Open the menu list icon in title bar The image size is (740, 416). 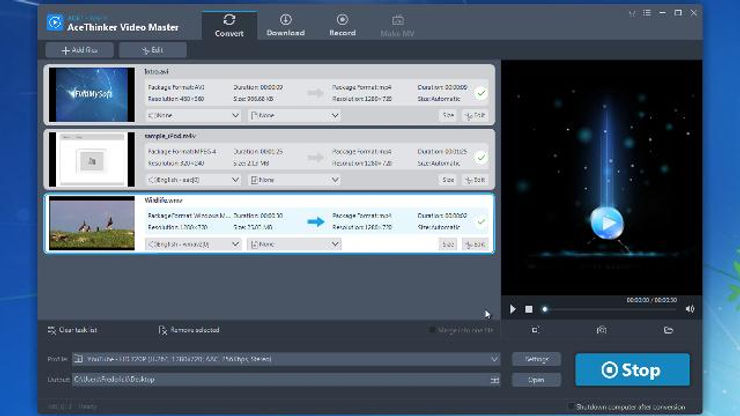tap(647, 13)
